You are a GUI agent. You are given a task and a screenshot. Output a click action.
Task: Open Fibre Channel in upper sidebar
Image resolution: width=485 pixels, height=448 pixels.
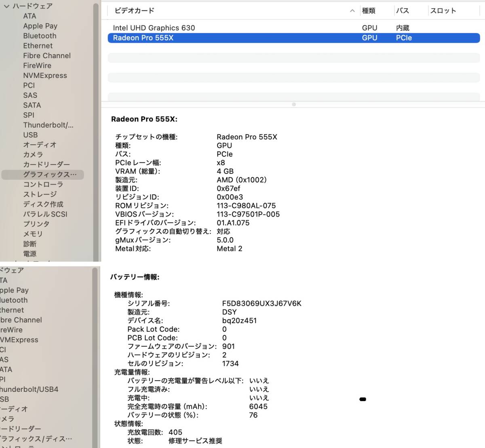tap(47, 55)
